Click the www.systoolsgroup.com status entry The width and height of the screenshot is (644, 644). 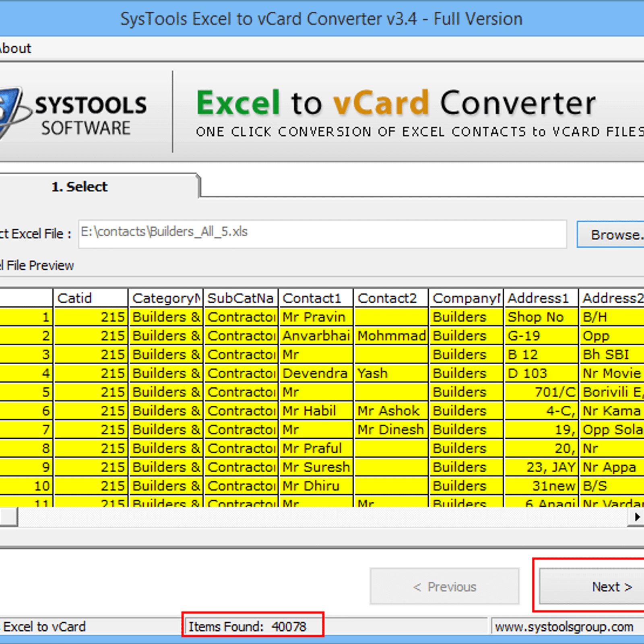(x=564, y=627)
